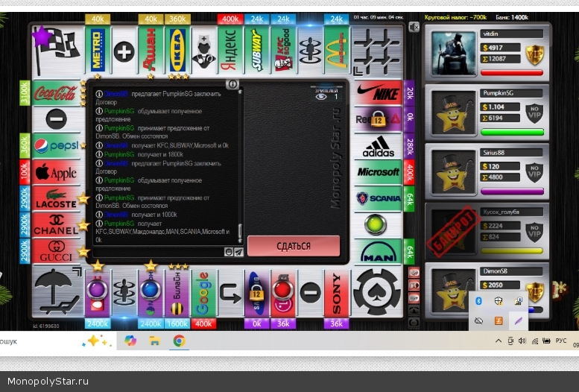Open the Coca-Cola property cell
This screenshot has height=392, width=579.
tap(56, 92)
